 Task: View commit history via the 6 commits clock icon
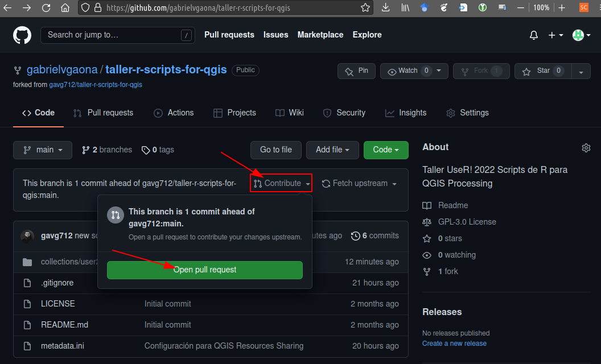coord(356,235)
